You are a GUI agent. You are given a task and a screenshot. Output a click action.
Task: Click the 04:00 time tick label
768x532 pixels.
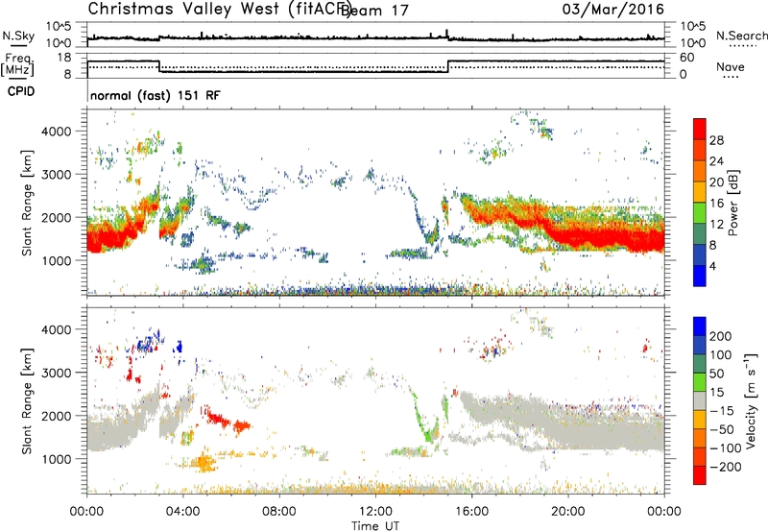[x=182, y=512]
